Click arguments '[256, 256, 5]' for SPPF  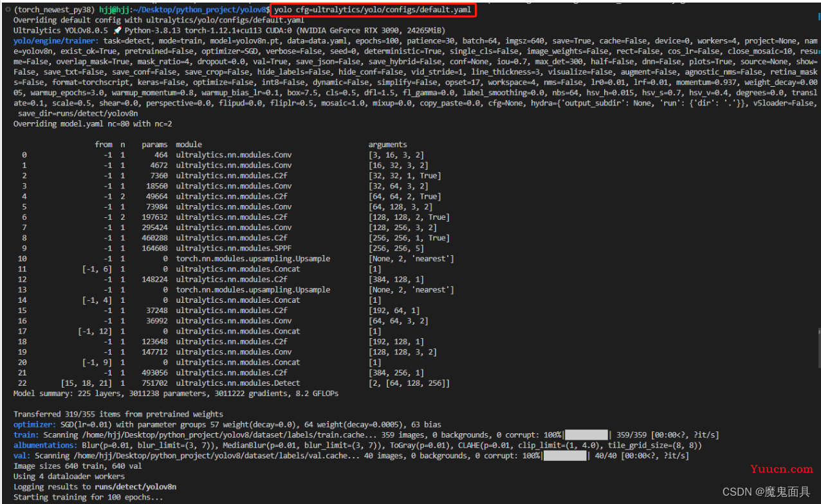coord(396,248)
